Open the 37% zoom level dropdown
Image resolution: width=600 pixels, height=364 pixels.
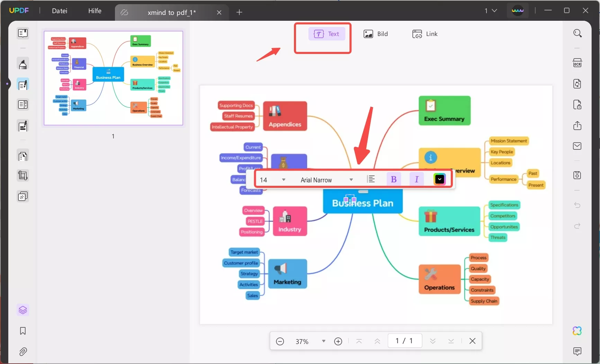coord(323,341)
